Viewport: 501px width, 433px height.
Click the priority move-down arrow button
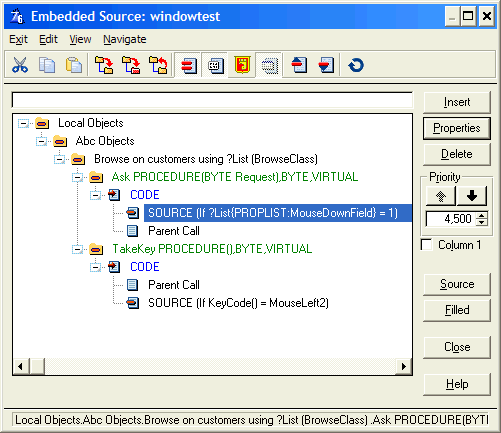(472, 196)
